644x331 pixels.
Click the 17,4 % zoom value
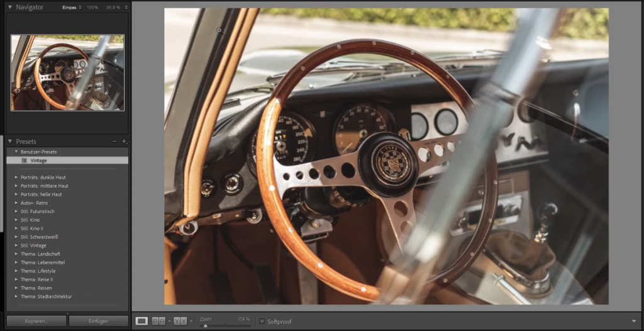click(243, 319)
